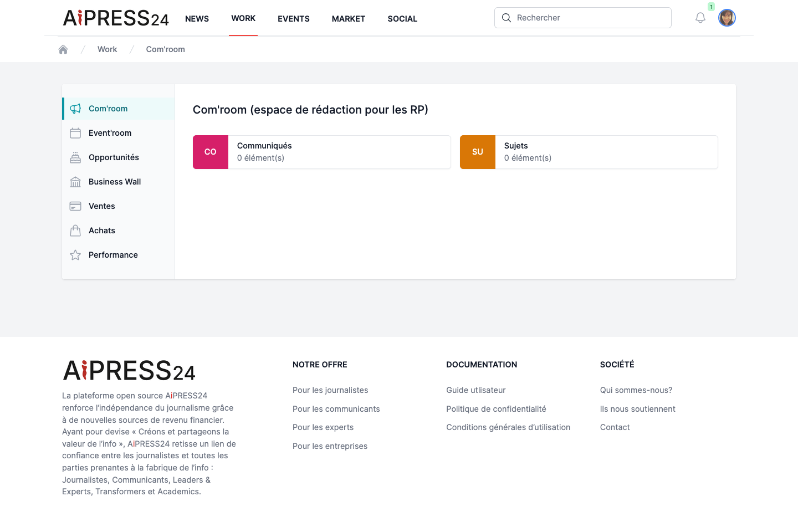Select the Performance star icon
798x532 pixels.
[75, 255]
